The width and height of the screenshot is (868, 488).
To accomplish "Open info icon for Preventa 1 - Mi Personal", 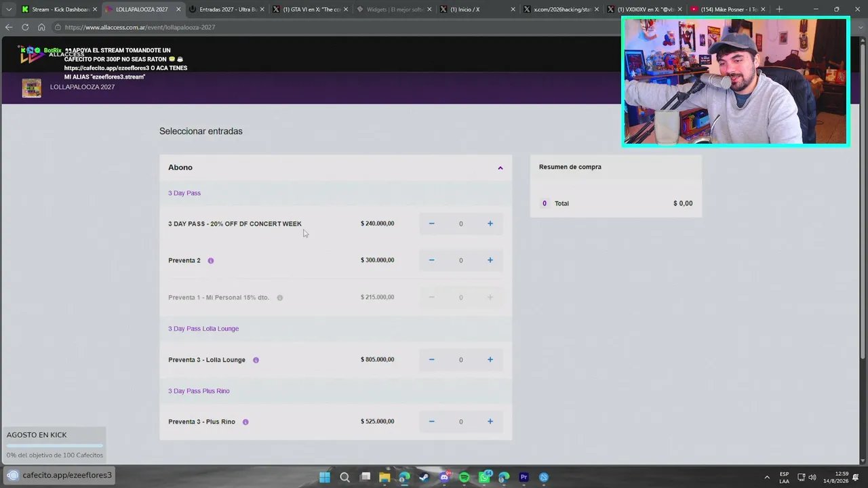I will pos(280,298).
